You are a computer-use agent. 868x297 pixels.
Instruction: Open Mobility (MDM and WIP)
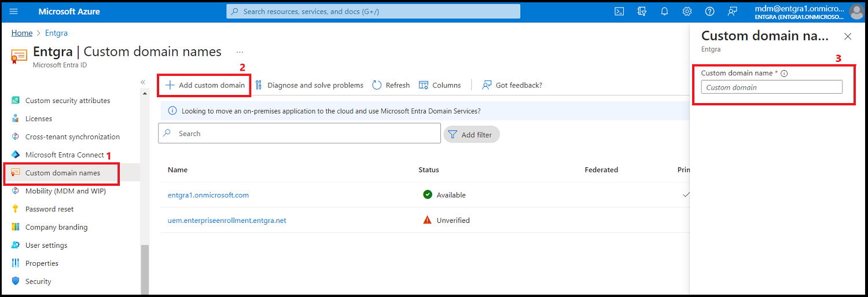pyautogui.click(x=65, y=191)
